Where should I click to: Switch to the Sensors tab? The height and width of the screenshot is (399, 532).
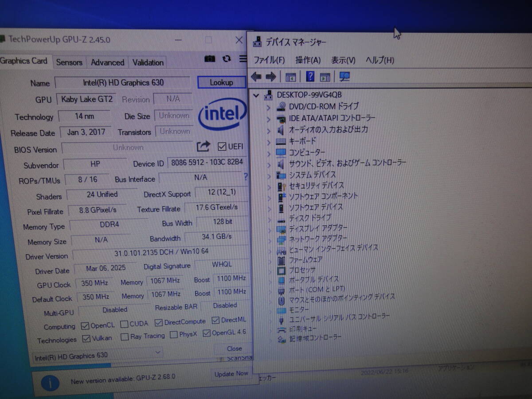(69, 62)
